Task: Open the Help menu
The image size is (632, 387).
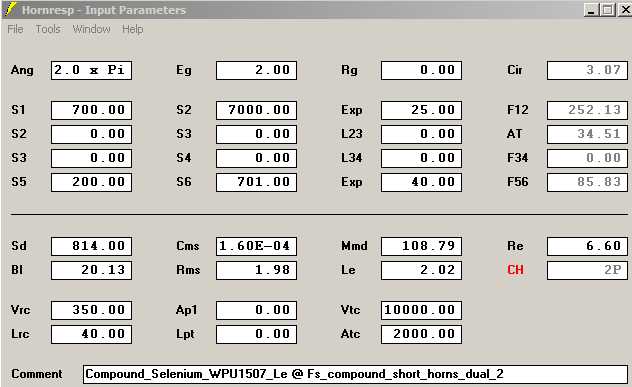Action: click(133, 29)
